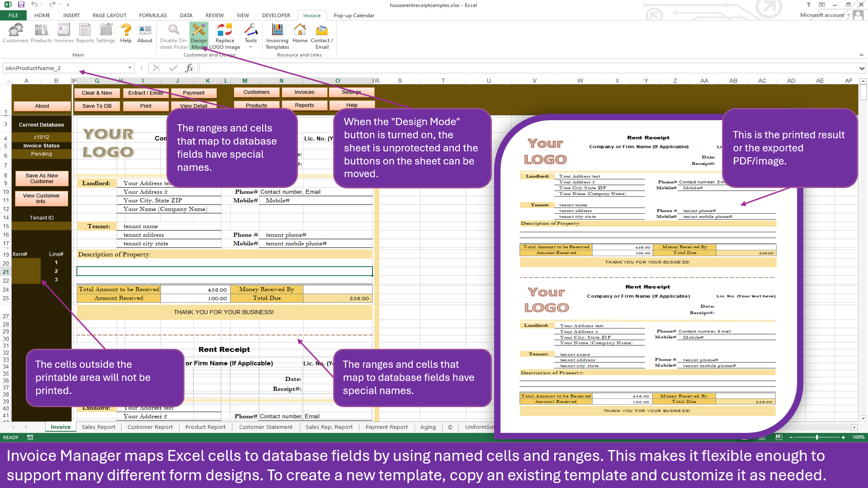Zoom in with the plus button
This screenshot has width=868, height=488.
click(843, 437)
